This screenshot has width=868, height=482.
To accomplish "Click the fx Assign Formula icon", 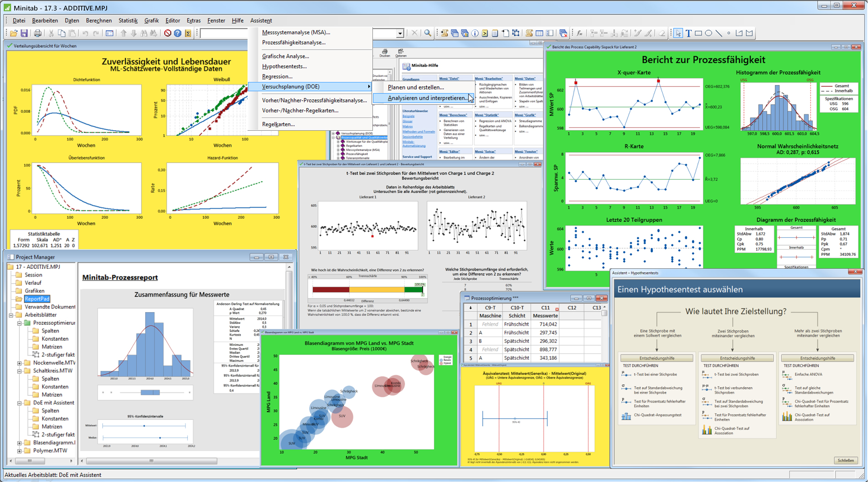I will tap(579, 33).
